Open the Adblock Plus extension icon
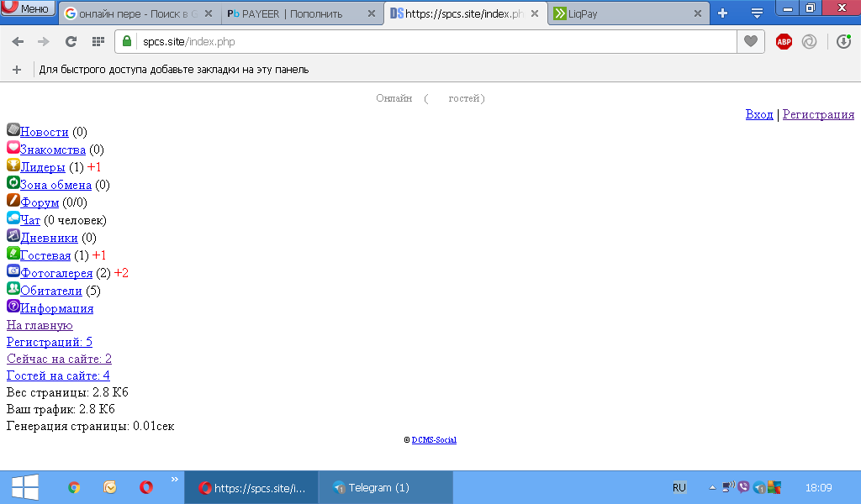Screen dimensions: 861x504 click(784, 42)
